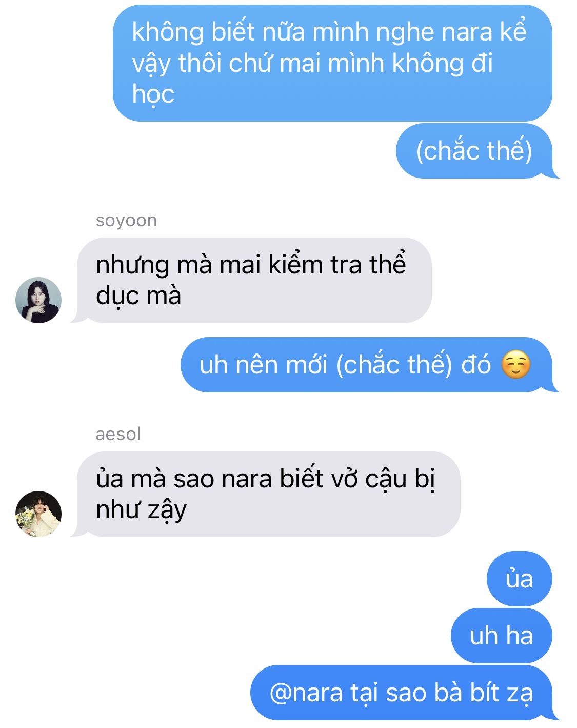Viewport: 577px width, 728px height.
Task: Open aesol's profile picture
Action: (38, 514)
